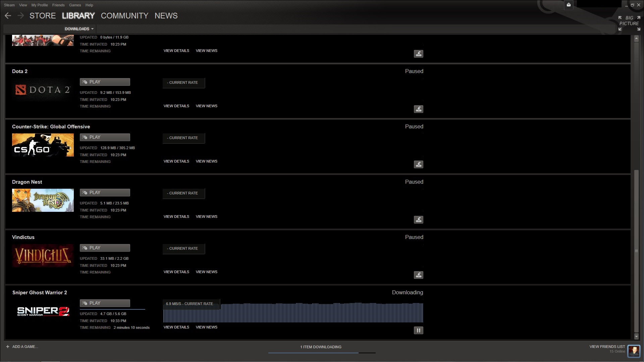Play Counter-Strike: Global Offensive
This screenshot has height=362, width=644.
(x=105, y=137)
